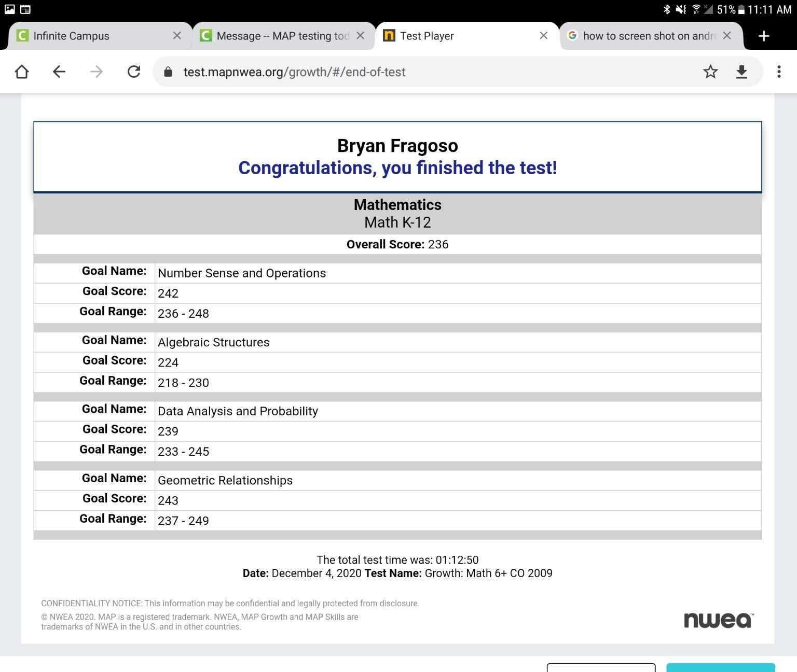Click the goal range 233 - 245

(x=183, y=452)
